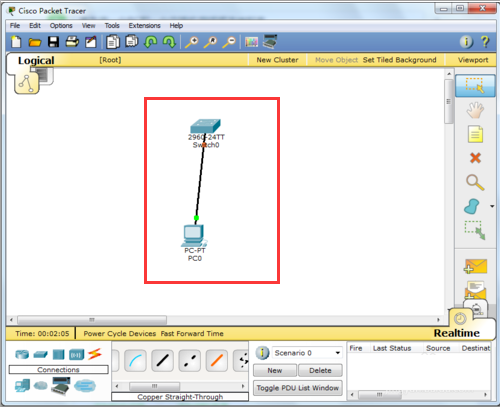Toggle to the Realtime mode tab
The image size is (500, 407).
coord(456,333)
